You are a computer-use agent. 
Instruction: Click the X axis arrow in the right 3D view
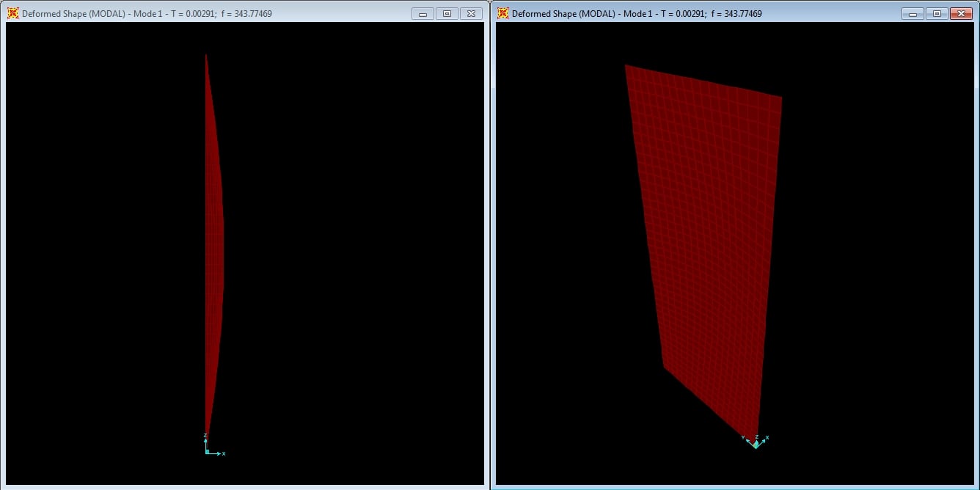click(763, 440)
